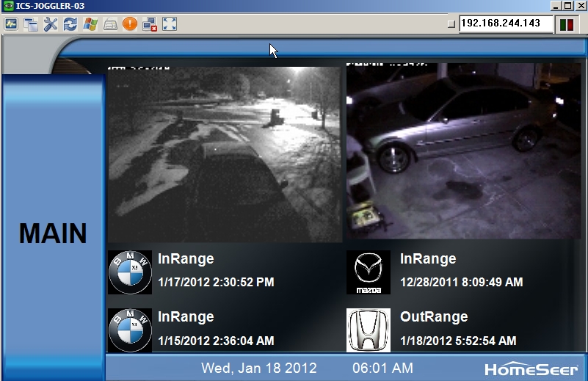Click the Honda logo icon
This screenshot has height=381, width=588.
[369, 330]
